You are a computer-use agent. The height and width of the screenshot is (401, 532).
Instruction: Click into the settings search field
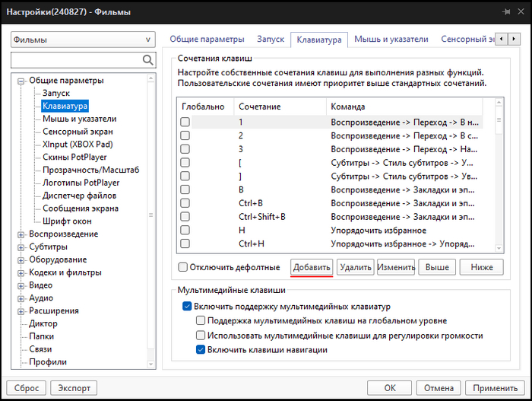coord(76,59)
